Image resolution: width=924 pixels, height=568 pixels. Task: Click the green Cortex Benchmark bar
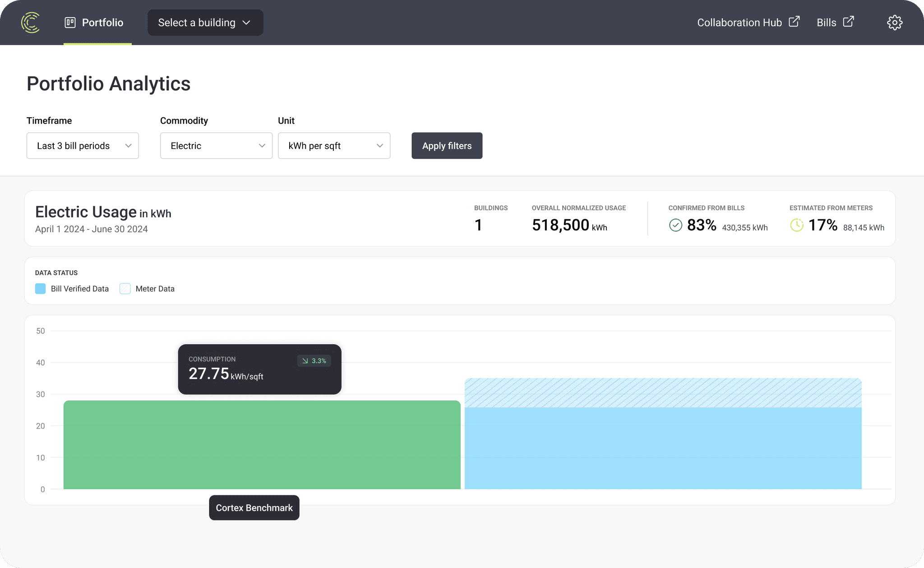click(x=262, y=444)
